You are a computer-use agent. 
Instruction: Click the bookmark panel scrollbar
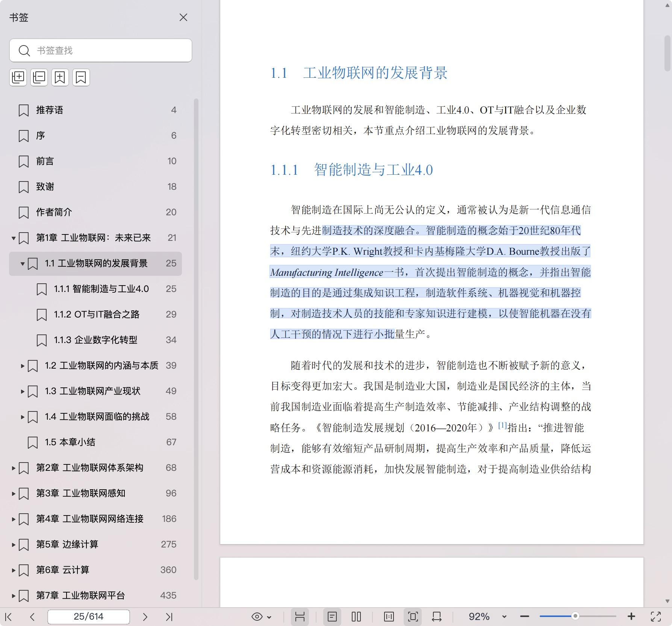pos(196,339)
